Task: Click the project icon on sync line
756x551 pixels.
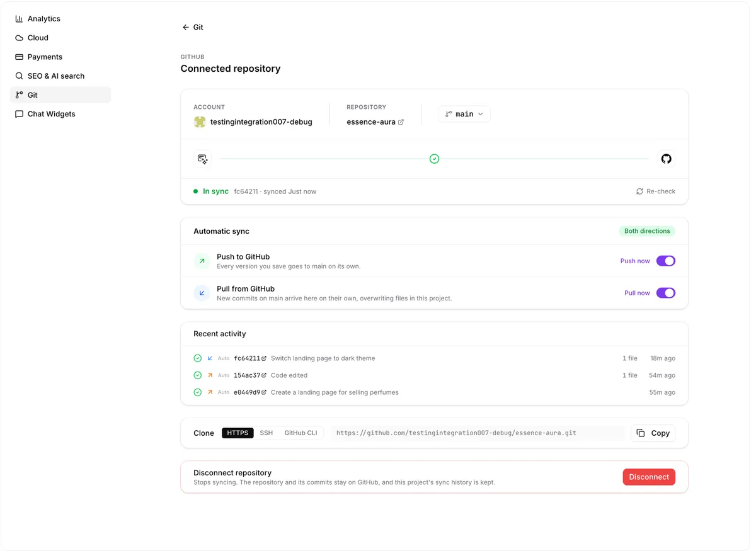Action: pos(202,159)
